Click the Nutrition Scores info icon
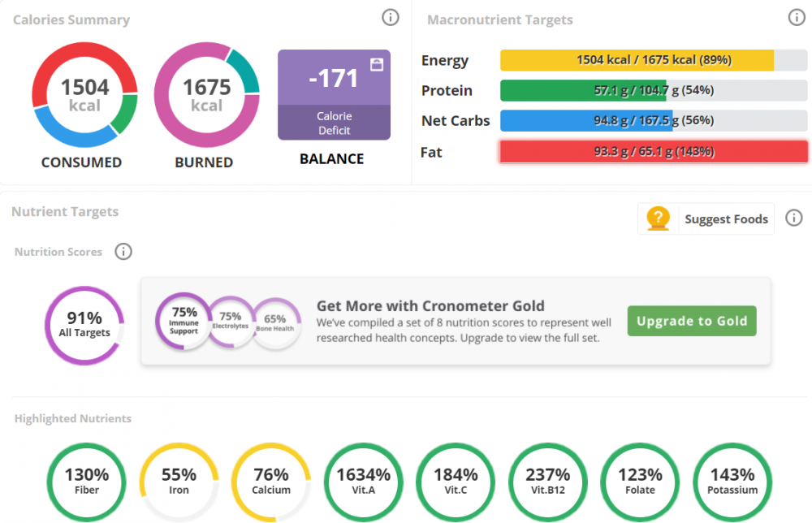 coord(123,252)
